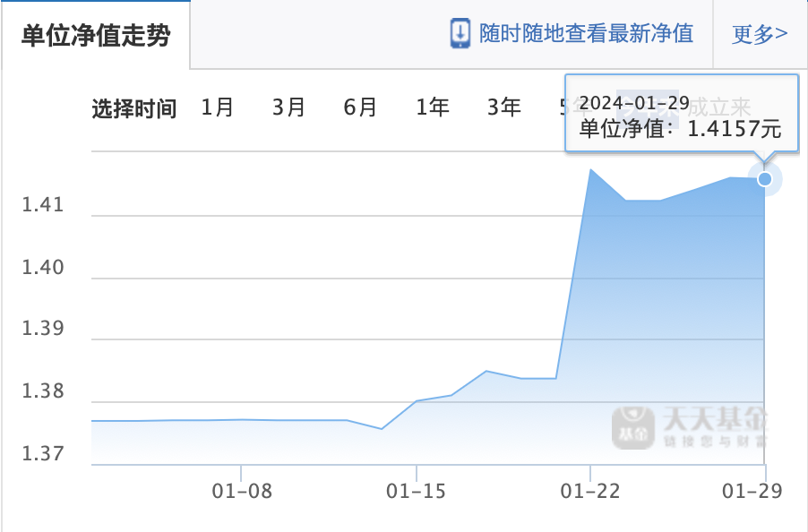This screenshot has width=808, height=532.
Task: Open the 更多> link
Action: point(760,35)
